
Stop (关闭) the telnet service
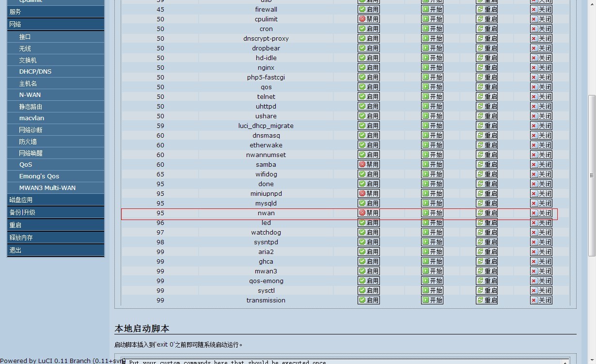tap(541, 96)
